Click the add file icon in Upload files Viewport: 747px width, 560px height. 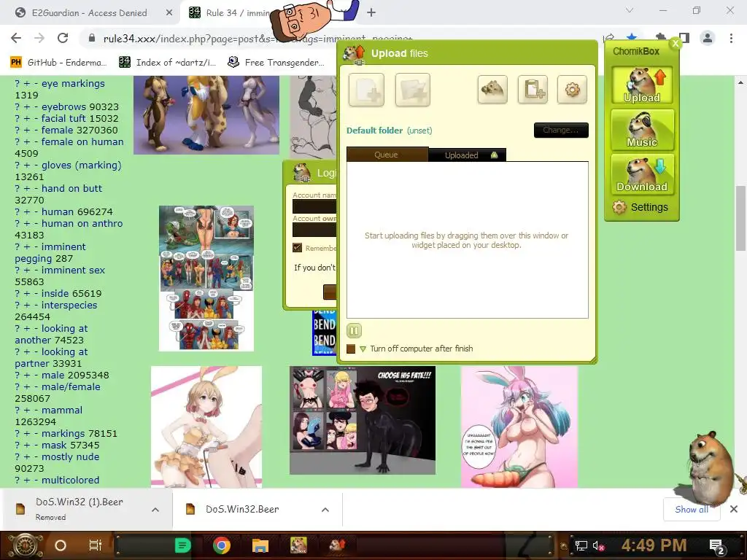tap(366, 90)
